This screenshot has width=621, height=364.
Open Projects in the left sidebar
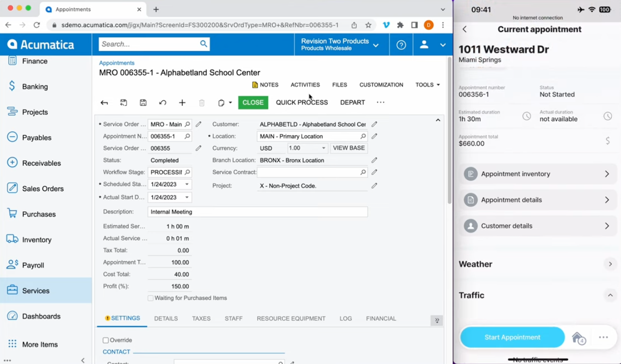[35, 112]
